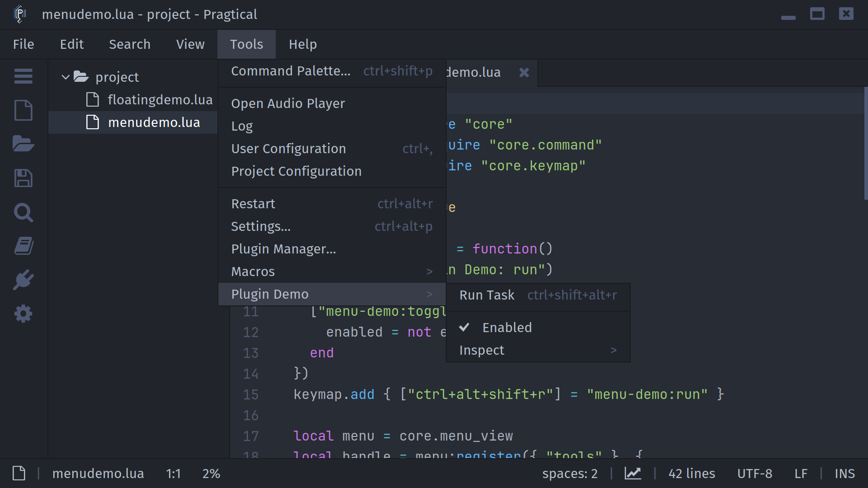Open Plugin Manager...
The width and height of the screenshot is (868, 488).
coord(332,249)
